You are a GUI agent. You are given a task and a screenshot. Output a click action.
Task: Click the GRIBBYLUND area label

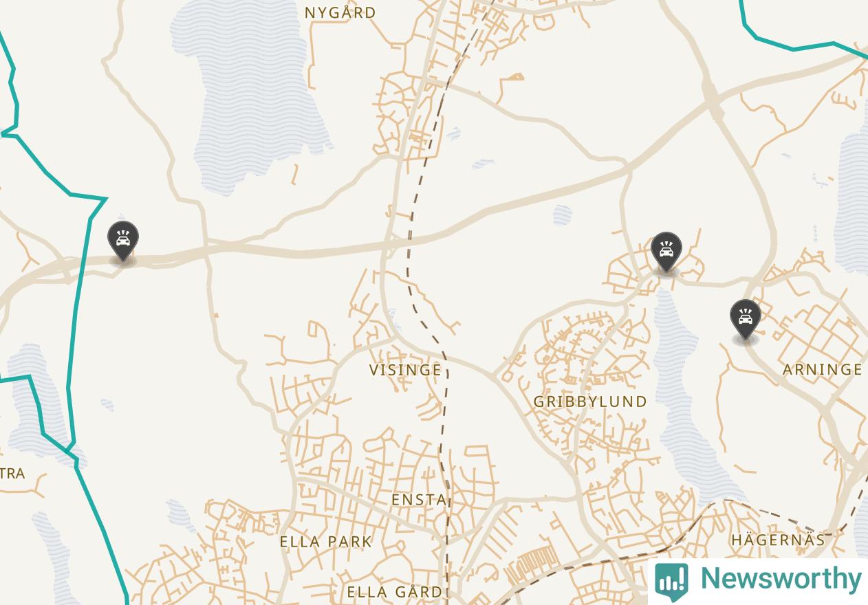pos(590,401)
